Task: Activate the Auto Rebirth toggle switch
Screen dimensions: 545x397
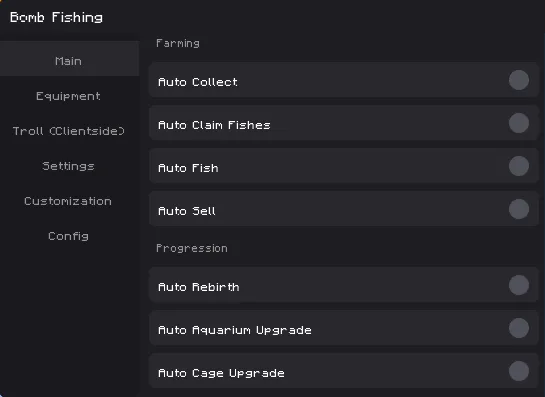Action: tap(519, 285)
